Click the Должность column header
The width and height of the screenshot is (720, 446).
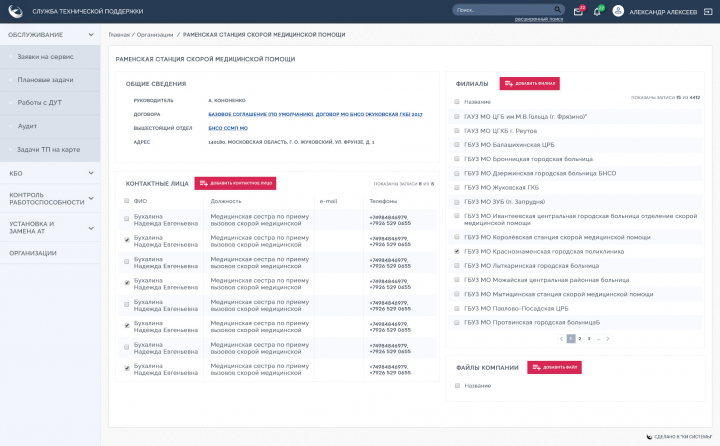pyautogui.click(x=225, y=201)
